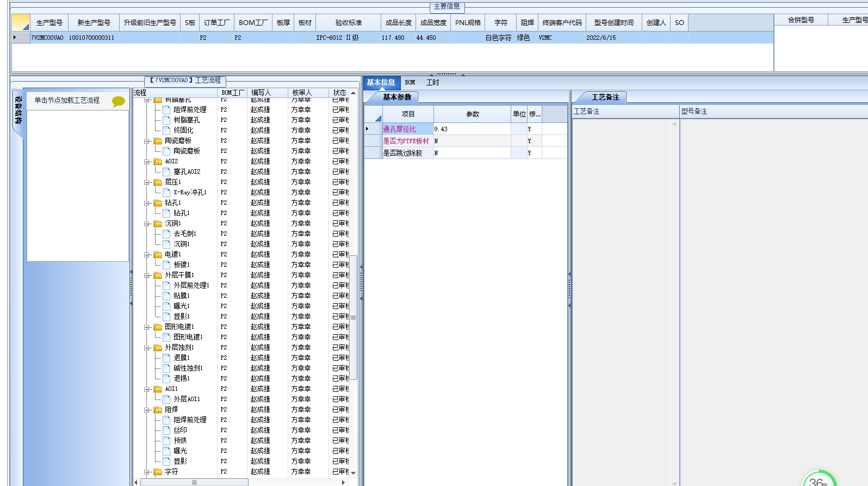Collapse the 阻焊 folder node in tree
This screenshot has height=486, width=868.
[147, 410]
